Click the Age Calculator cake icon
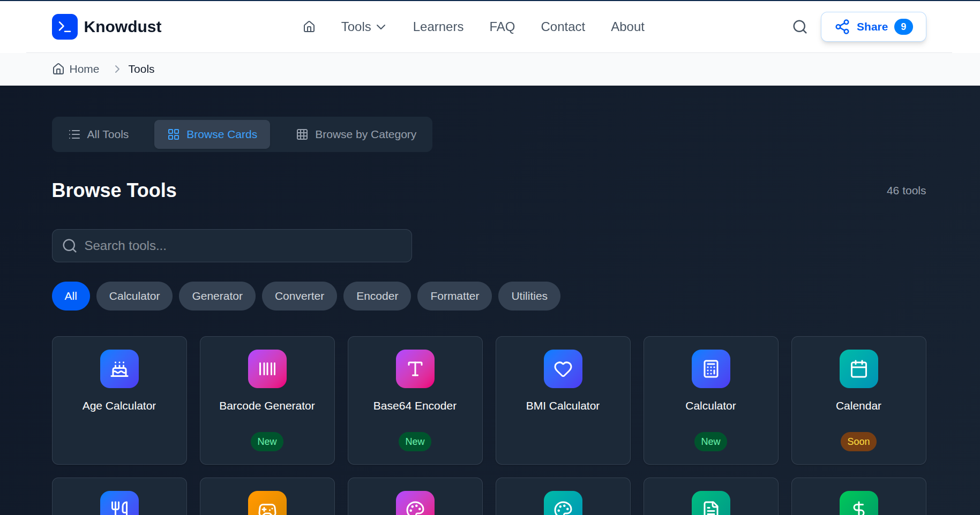This screenshot has height=515, width=980. pyautogui.click(x=119, y=369)
